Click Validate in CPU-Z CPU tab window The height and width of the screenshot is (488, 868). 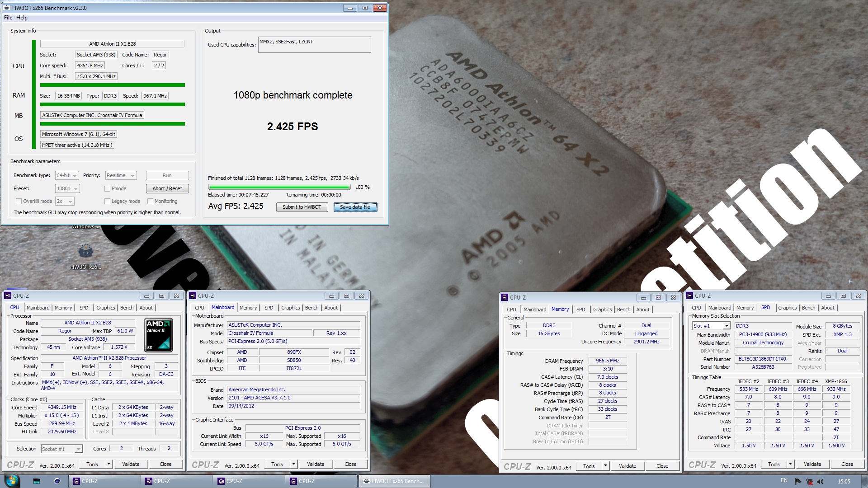[x=131, y=464]
